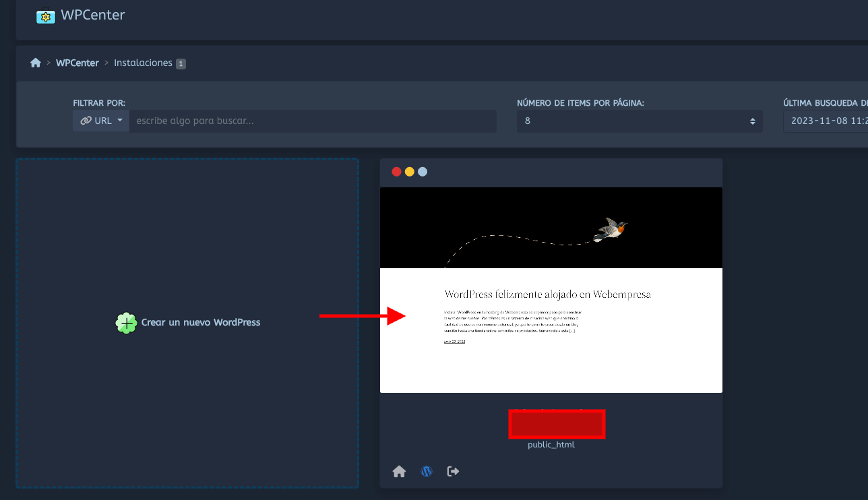This screenshot has width=868, height=500.
Task: Select the Instalaciones breadcrumb item
Action: [143, 63]
